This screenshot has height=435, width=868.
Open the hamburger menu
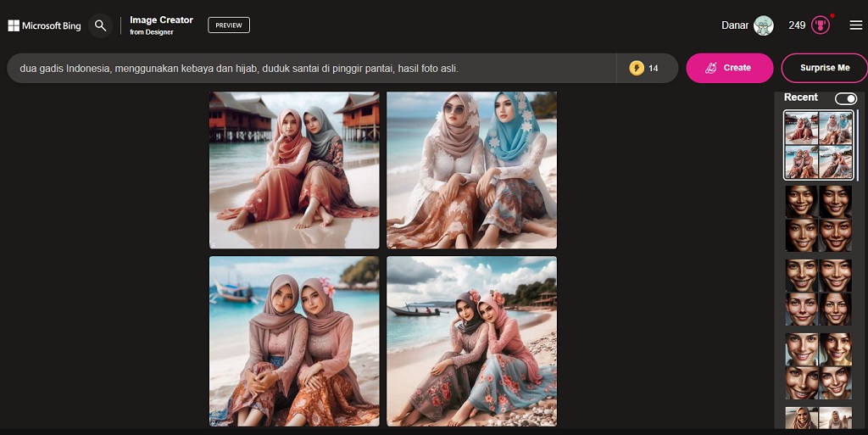coord(855,25)
